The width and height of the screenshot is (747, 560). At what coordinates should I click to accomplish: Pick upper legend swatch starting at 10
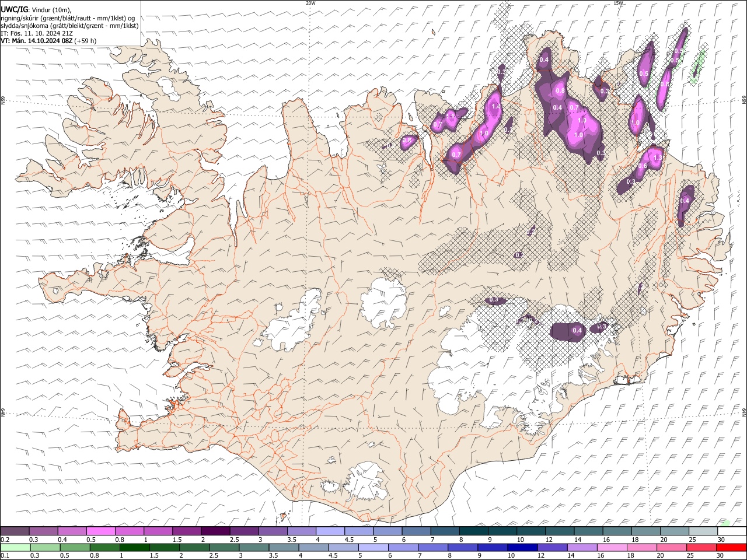pyautogui.click(x=531, y=531)
